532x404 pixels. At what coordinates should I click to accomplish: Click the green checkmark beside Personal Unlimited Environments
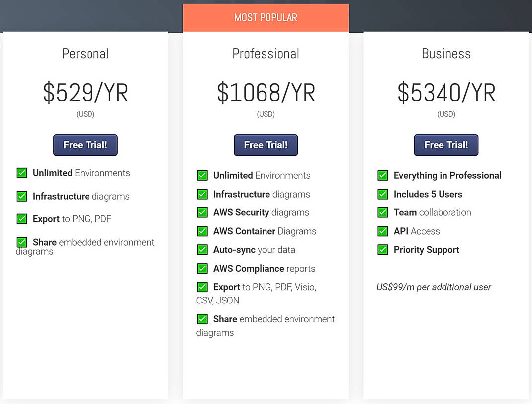pyautogui.click(x=22, y=173)
